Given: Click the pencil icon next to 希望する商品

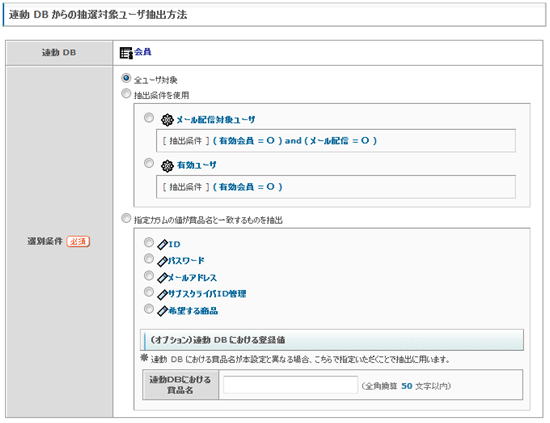Looking at the screenshot, I should [162, 311].
